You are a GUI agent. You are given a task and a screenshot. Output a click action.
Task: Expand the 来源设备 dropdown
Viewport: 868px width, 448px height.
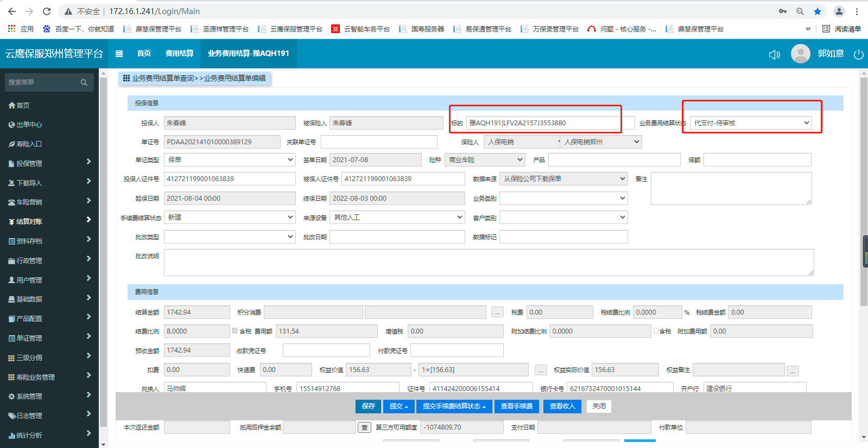tap(397, 217)
